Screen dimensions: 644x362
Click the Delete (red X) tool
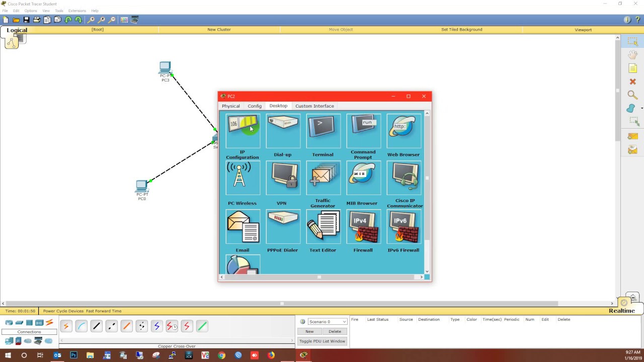pyautogui.click(x=632, y=81)
